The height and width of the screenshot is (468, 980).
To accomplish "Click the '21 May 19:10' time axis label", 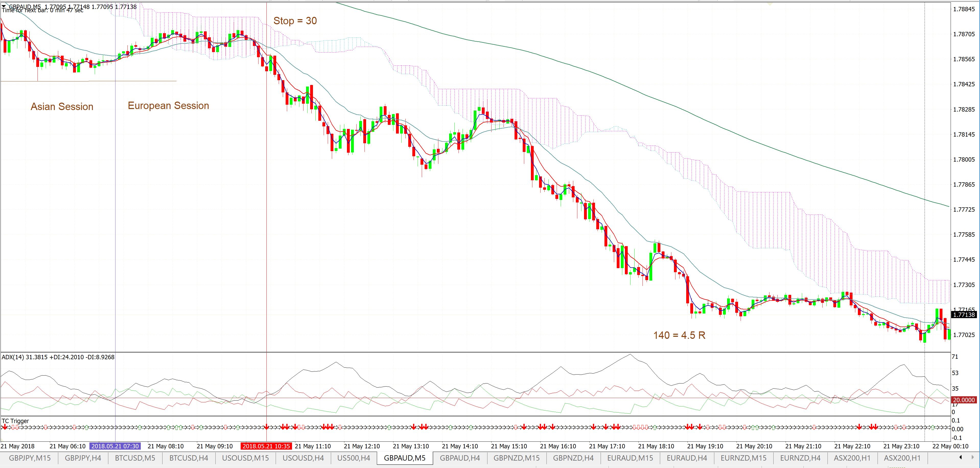I will click(x=705, y=446).
